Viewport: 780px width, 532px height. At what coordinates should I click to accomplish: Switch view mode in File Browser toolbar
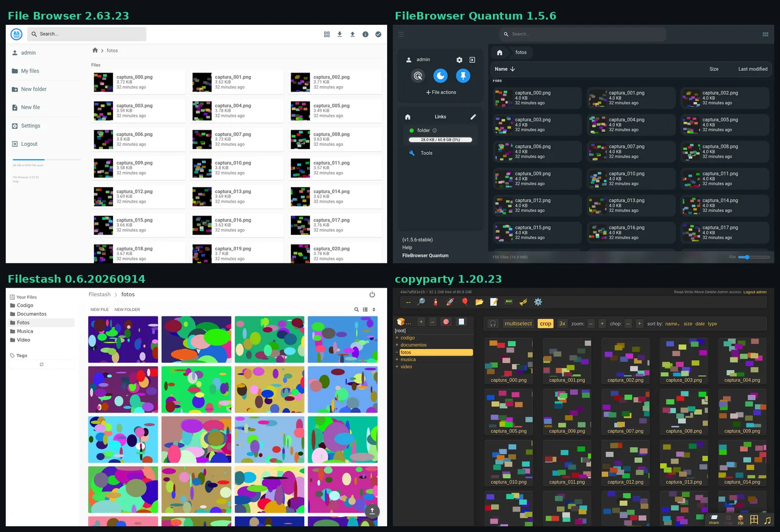point(327,34)
